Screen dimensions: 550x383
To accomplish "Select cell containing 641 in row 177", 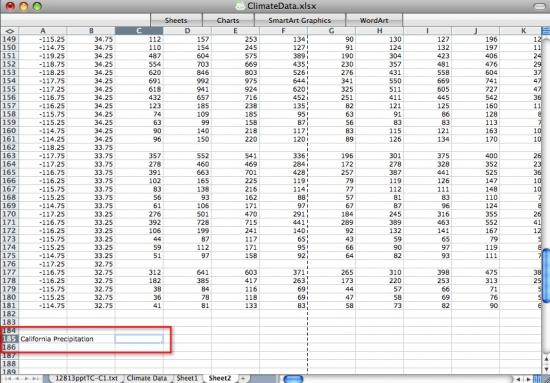I will coord(187,272).
